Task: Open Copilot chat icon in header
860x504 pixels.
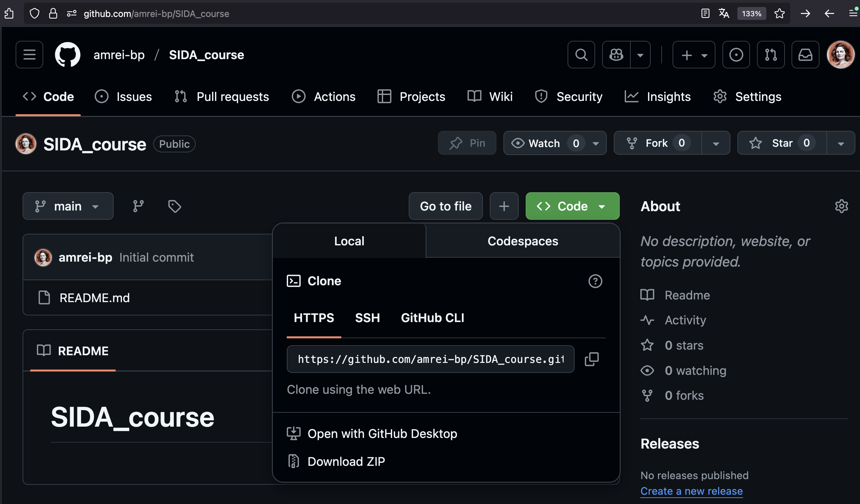Action: click(616, 54)
